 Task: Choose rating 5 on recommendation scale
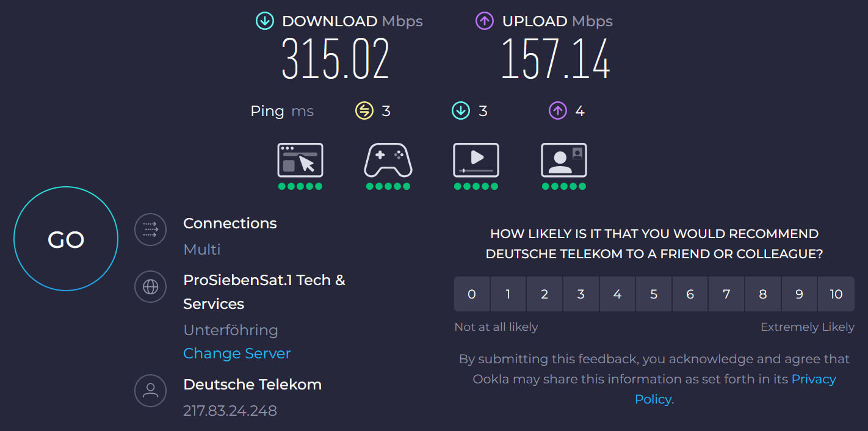654,294
